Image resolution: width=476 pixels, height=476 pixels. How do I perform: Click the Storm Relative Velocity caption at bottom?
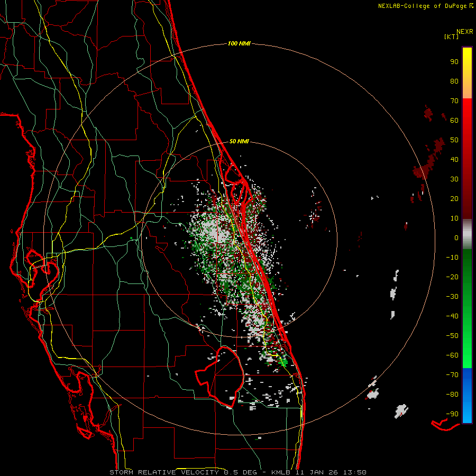(238, 472)
